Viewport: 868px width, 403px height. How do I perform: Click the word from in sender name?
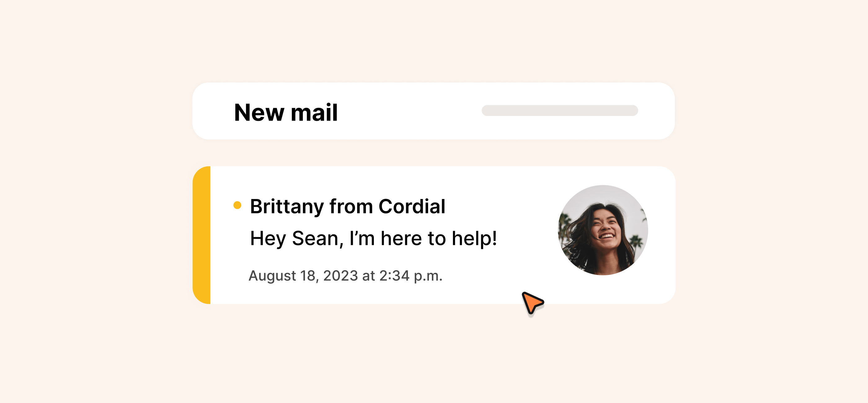(351, 206)
